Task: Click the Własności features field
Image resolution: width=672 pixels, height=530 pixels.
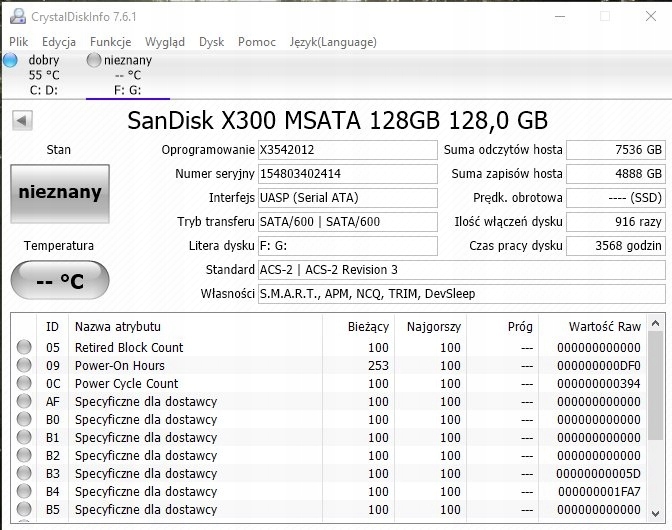Action: point(462,294)
